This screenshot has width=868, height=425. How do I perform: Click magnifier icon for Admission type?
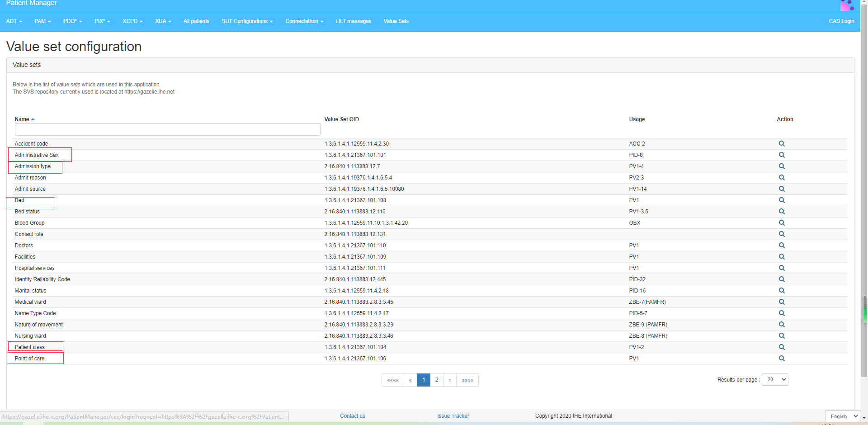781,166
